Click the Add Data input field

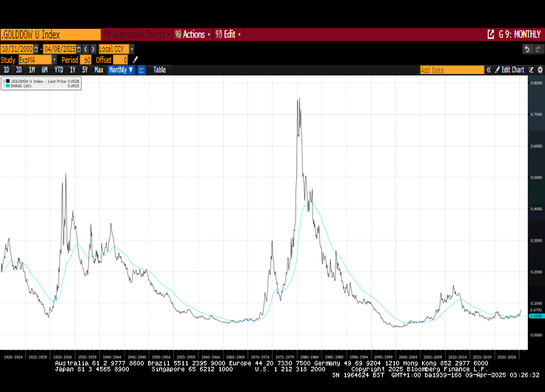point(452,70)
